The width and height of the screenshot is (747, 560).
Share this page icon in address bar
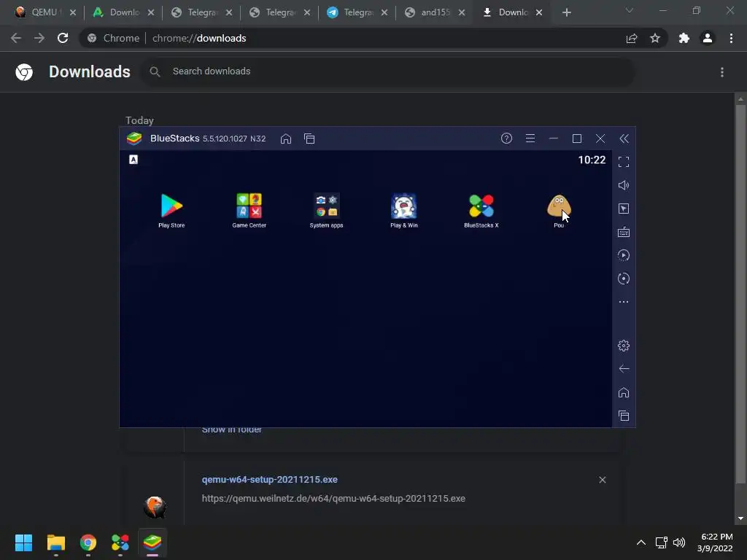click(x=632, y=38)
